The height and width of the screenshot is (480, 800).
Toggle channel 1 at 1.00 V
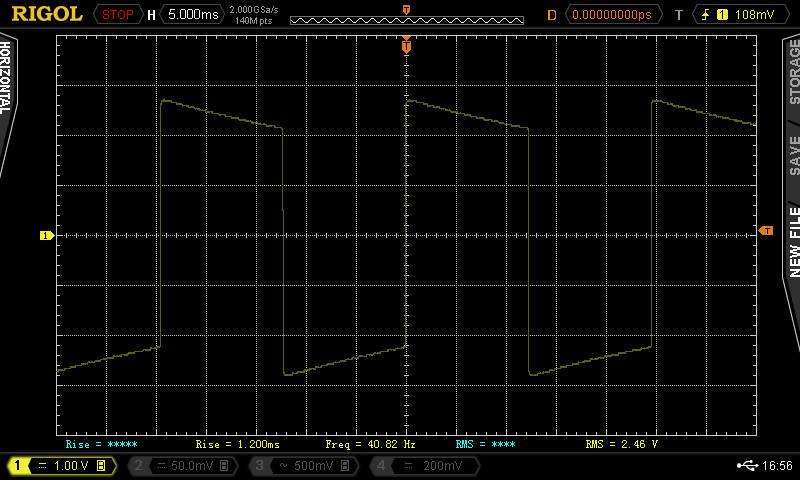click(x=59, y=466)
